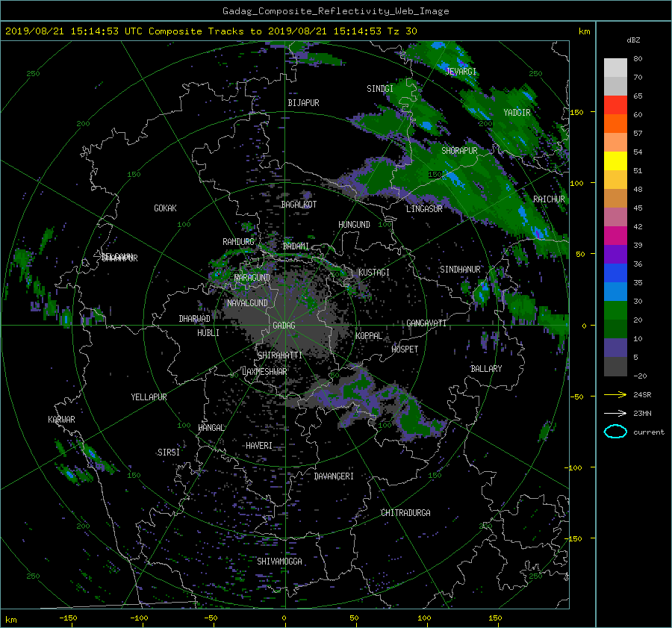Click the DAVANGERI city label
This screenshot has height=628, width=672.
pos(334,476)
